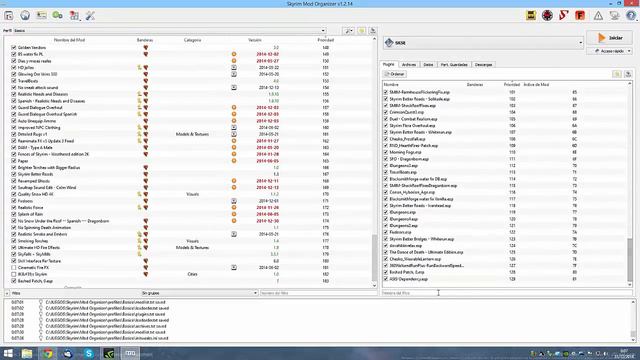Focus the plugin name filter field
The width and height of the screenshot is (640, 360).
[x=507, y=293]
